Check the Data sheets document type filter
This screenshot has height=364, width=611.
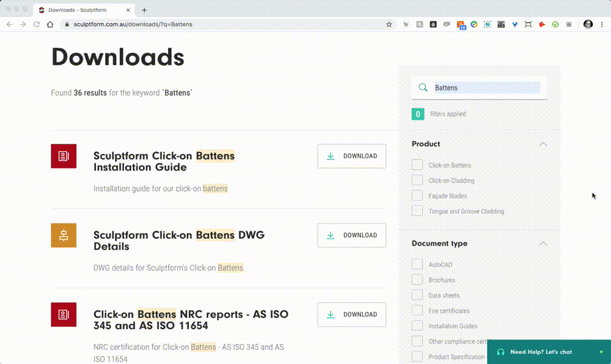click(417, 295)
